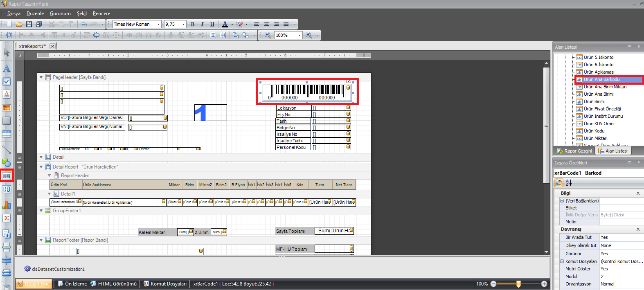Click the Modül property value field
Viewport: 644px width, 290px height.
(x=621, y=277)
